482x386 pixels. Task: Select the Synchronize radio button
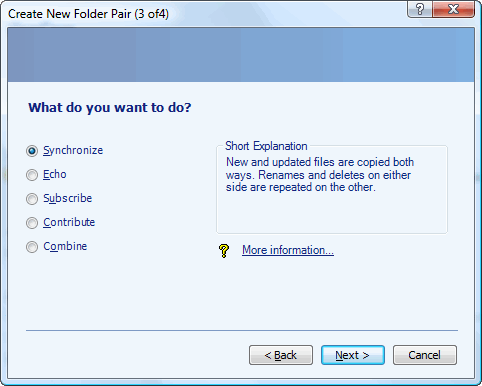(32, 151)
